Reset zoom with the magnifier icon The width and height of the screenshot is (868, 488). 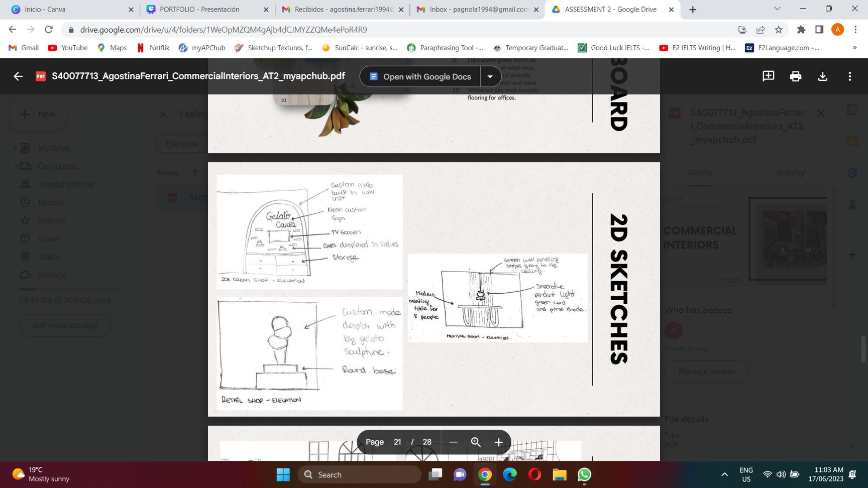476,442
